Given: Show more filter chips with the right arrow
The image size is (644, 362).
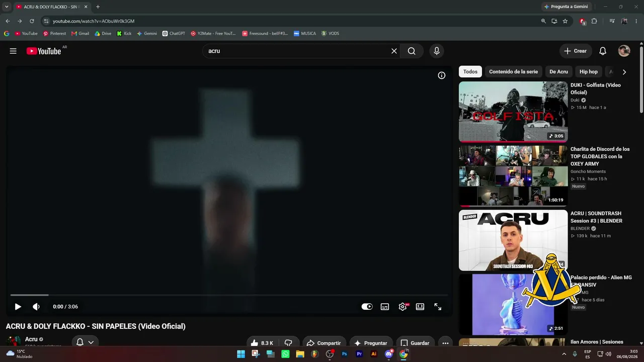Looking at the screenshot, I should [x=624, y=72].
